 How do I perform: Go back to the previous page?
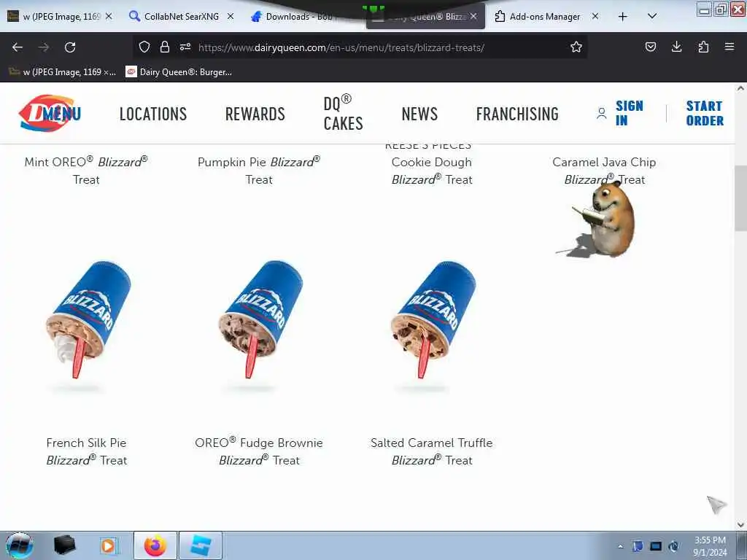pos(18,47)
